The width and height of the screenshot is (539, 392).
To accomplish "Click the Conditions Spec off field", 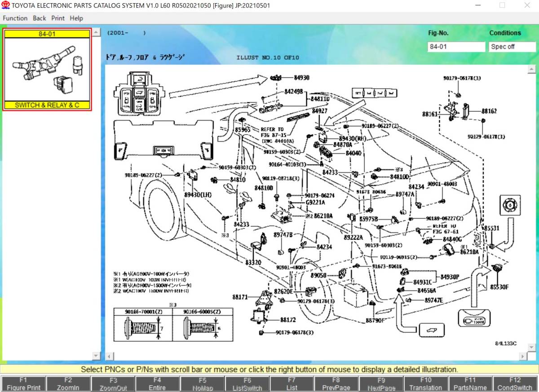I will pos(512,47).
